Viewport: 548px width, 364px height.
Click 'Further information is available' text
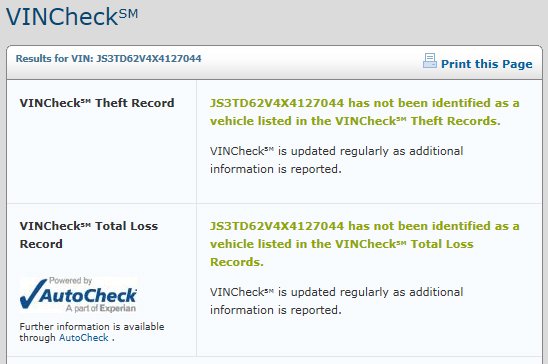(92, 327)
